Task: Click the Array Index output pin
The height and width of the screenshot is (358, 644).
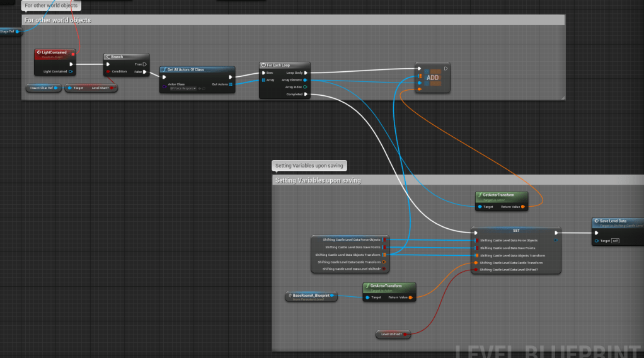Action: pos(305,87)
